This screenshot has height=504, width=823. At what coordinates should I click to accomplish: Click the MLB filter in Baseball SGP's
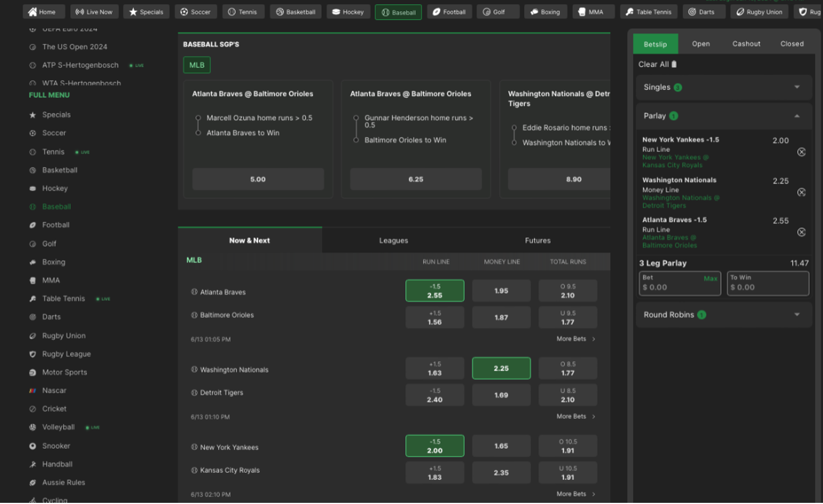pos(197,65)
